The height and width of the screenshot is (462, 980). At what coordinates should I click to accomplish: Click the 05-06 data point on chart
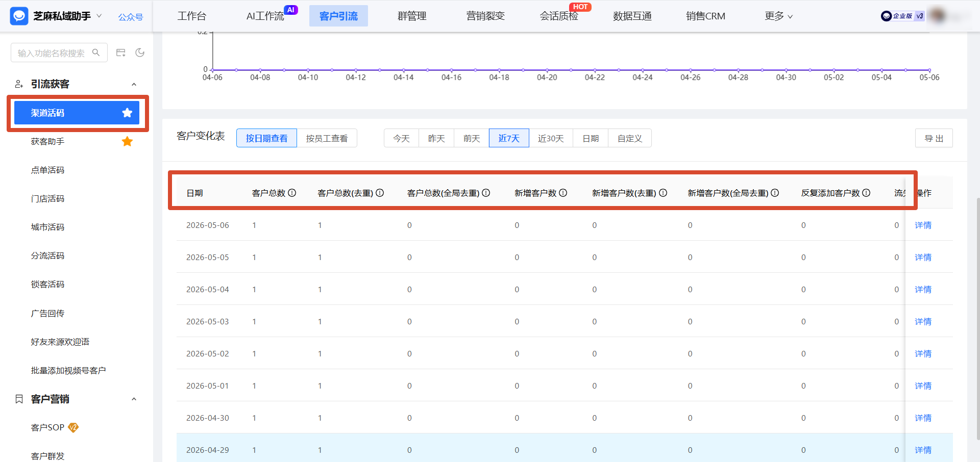pos(929,70)
